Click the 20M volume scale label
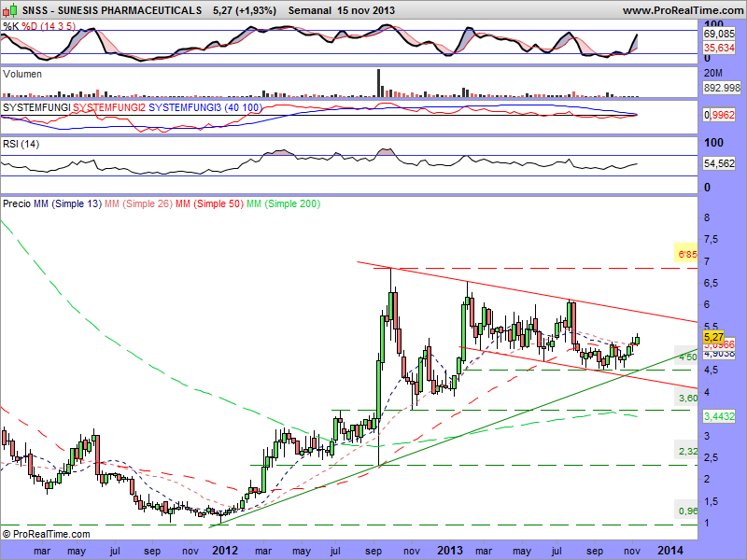 (x=712, y=73)
